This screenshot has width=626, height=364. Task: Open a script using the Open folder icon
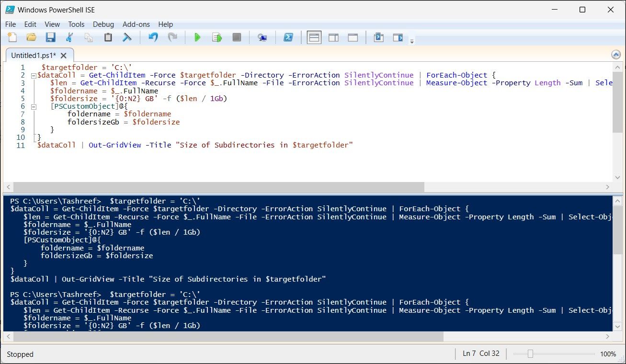(x=31, y=37)
